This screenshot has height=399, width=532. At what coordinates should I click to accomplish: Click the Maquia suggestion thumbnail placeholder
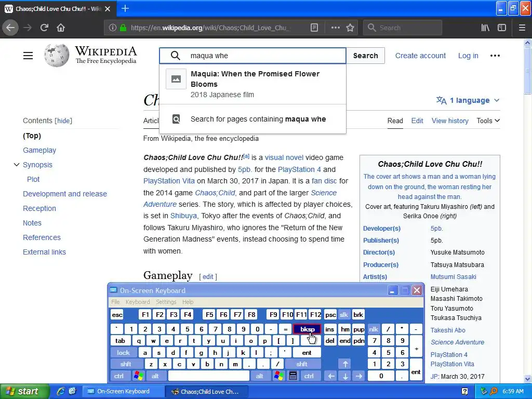coord(176,79)
